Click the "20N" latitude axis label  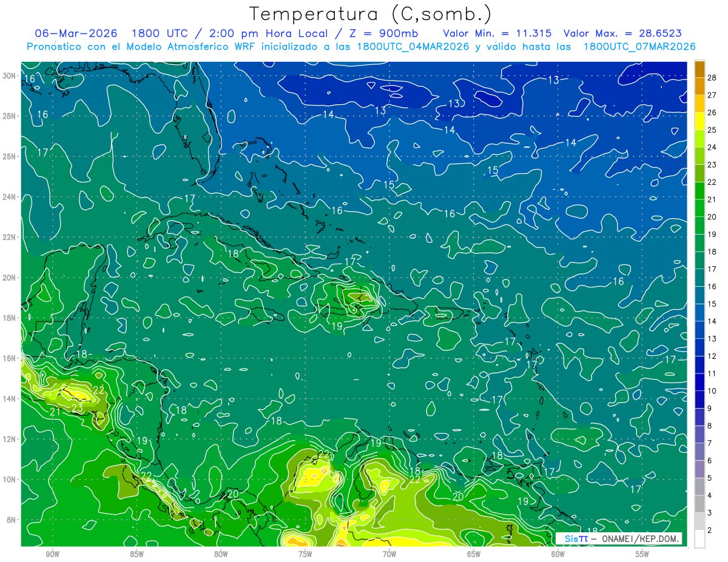click(x=10, y=278)
